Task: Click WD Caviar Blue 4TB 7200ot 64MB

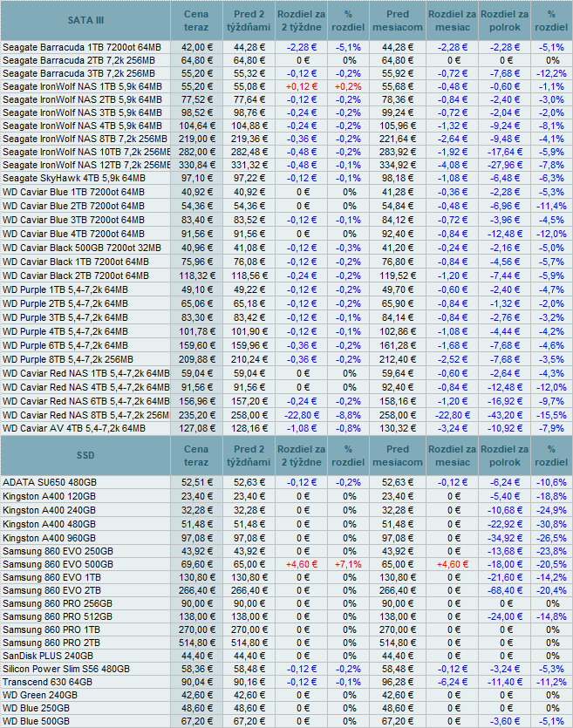Action: [73, 234]
